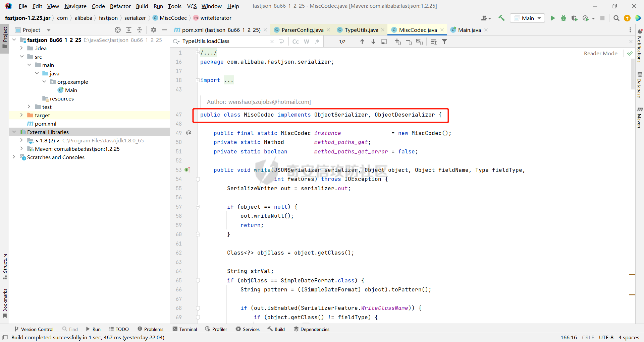The height and width of the screenshot is (342, 644).
Task: Click the green Run button
Action: (x=553, y=18)
